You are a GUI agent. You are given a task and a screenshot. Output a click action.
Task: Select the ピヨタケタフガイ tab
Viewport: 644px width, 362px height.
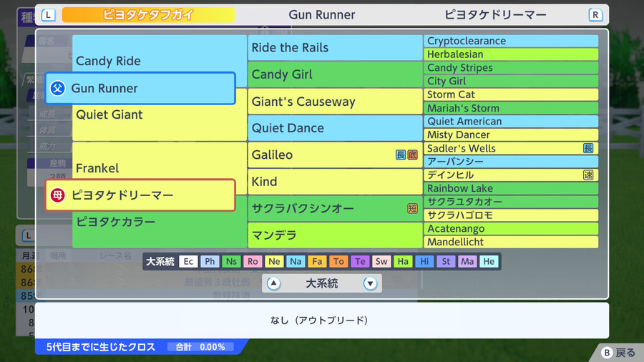[x=148, y=15]
